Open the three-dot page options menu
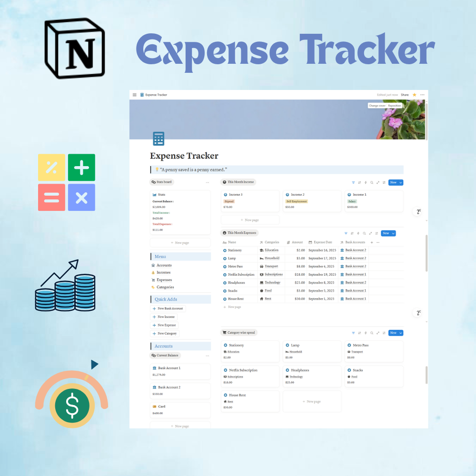 coord(422,95)
